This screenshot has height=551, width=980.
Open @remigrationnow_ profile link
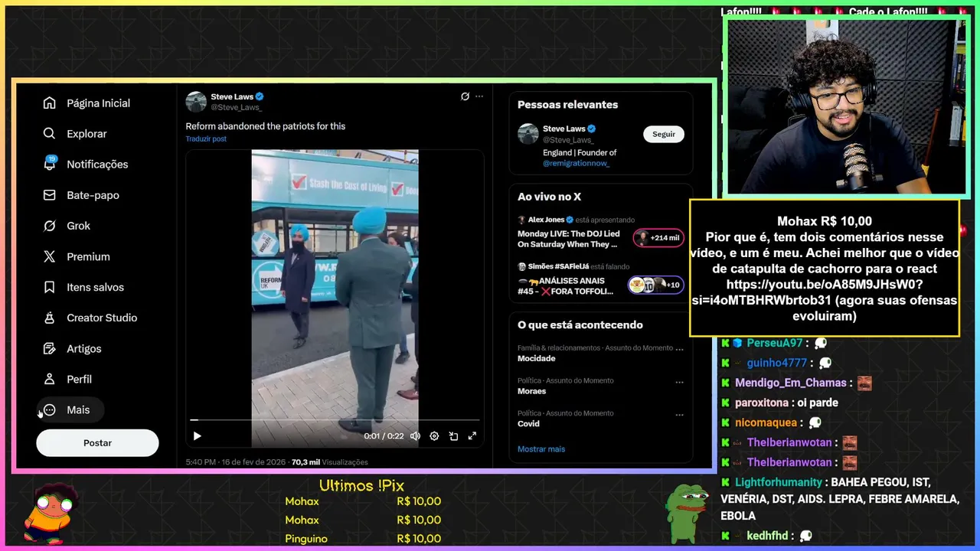577,163
